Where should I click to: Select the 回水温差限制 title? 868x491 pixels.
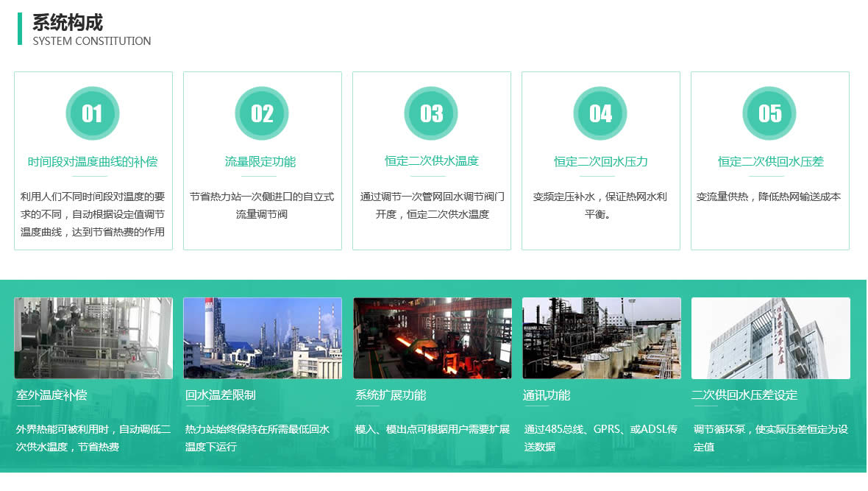(221, 395)
